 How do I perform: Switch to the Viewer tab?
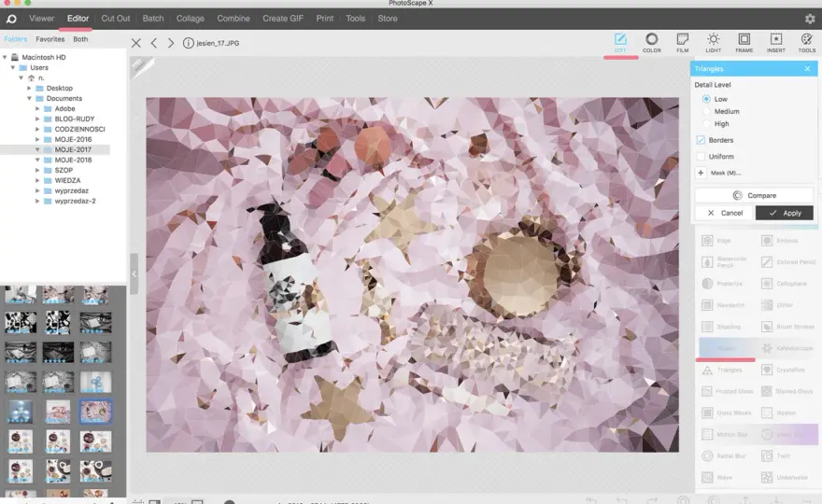pos(41,19)
